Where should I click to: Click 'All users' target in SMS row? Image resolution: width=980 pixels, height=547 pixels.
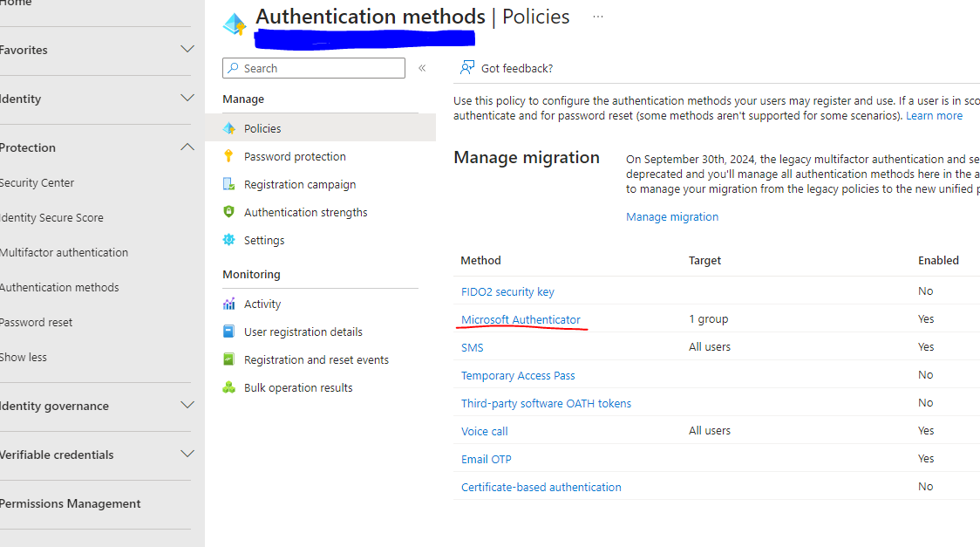[x=710, y=347]
